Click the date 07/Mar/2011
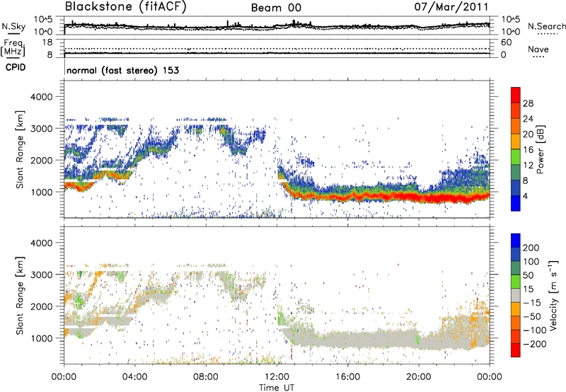 click(451, 7)
